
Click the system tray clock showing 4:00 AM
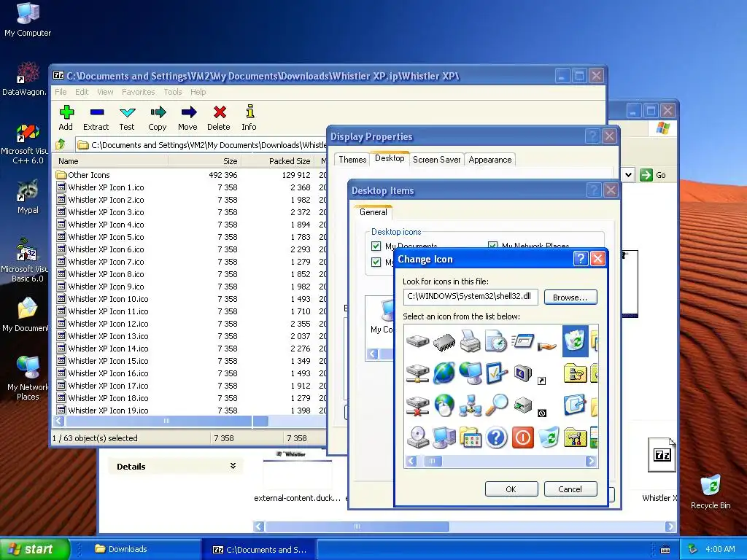click(x=720, y=549)
